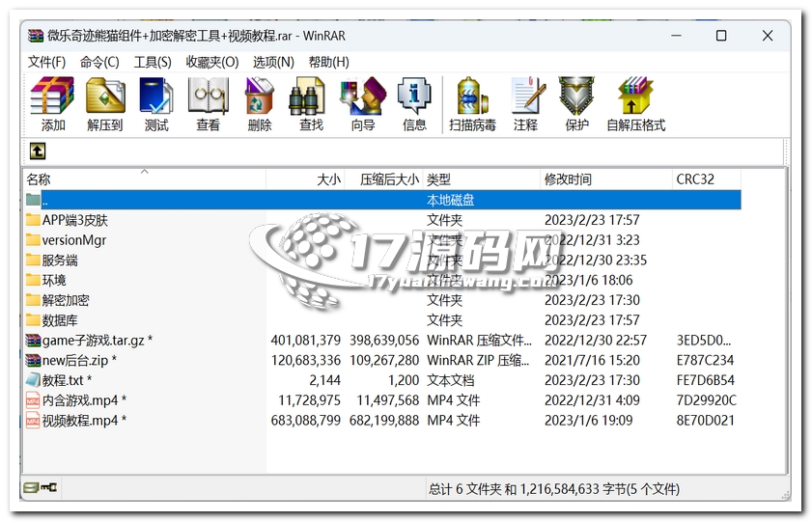The height and width of the screenshot is (522, 812).
Task: Click the 保护 (Protect) shield icon
Action: point(576,104)
